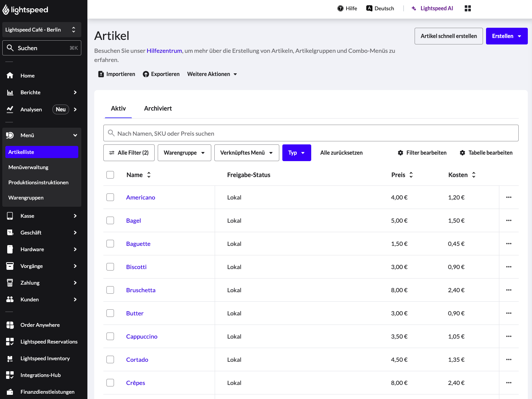Open the three-dot menu for Cortado
The width and height of the screenshot is (532, 399).
[509, 359]
